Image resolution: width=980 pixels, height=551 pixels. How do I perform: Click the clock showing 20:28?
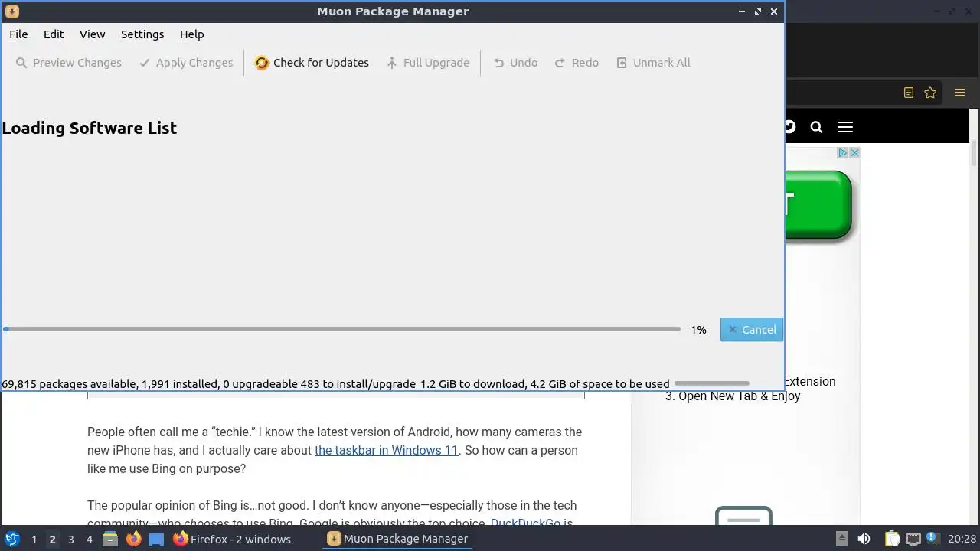coord(962,539)
